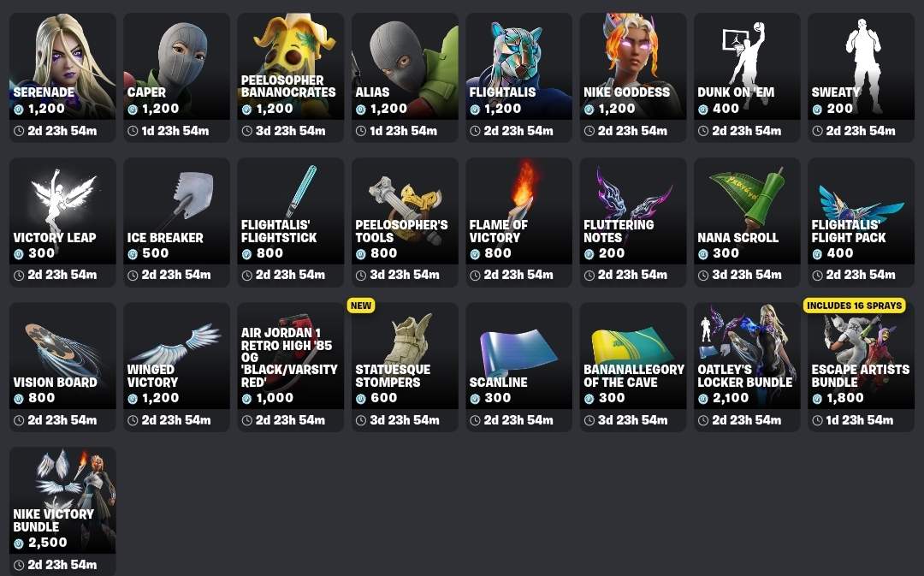
Task: Open the Statuesque Stompers NEW item
Action: coord(405,367)
